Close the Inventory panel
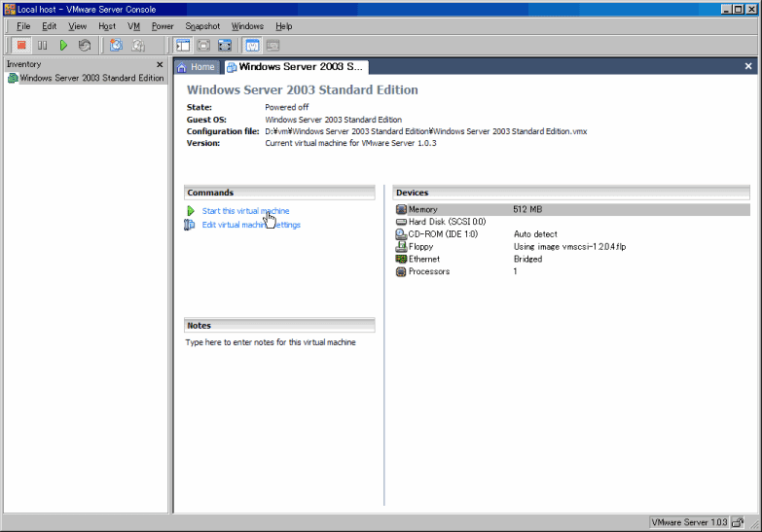Viewport: 762px width, 532px height. coord(160,64)
